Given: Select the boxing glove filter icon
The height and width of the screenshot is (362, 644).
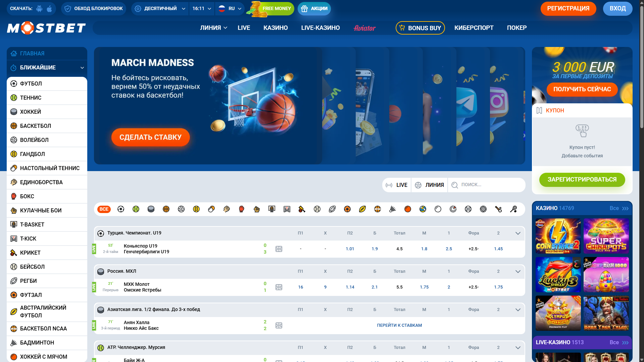Looking at the screenshot, I should coord(242,209).
